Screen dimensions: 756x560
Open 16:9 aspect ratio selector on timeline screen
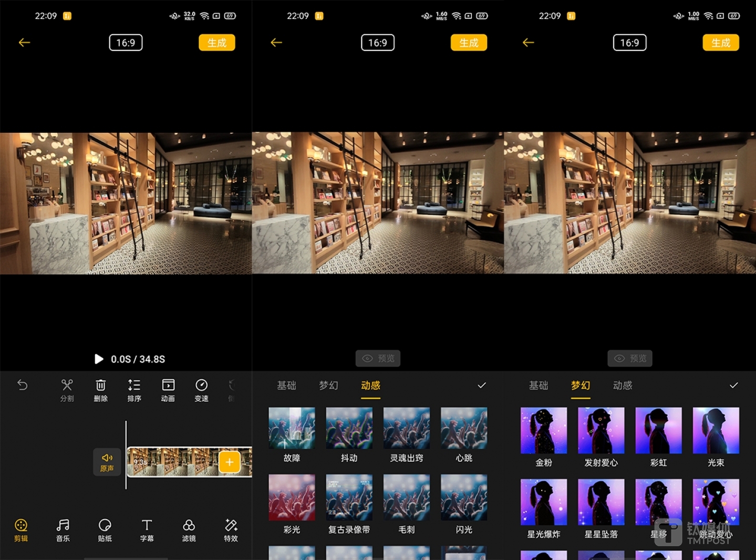pyautogui.click(x=126, y=43)
